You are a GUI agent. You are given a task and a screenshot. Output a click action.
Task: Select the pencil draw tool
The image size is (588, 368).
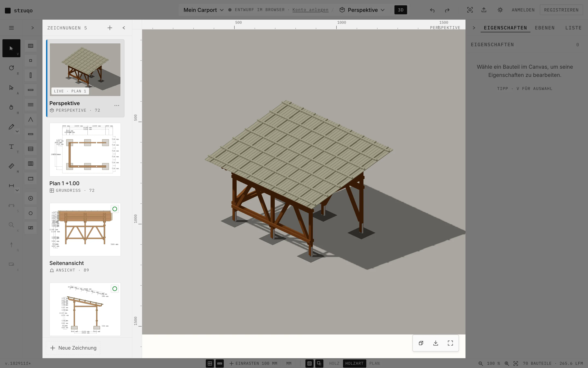11,127
